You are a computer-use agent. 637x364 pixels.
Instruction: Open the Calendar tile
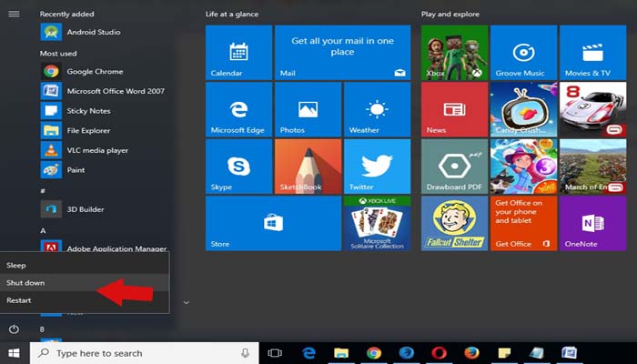238,53
